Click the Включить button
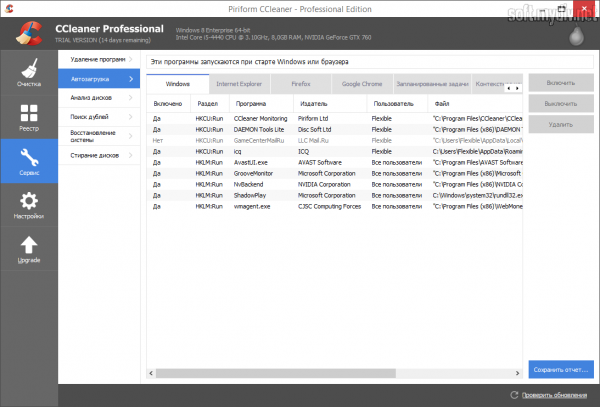 coord(561,83)
